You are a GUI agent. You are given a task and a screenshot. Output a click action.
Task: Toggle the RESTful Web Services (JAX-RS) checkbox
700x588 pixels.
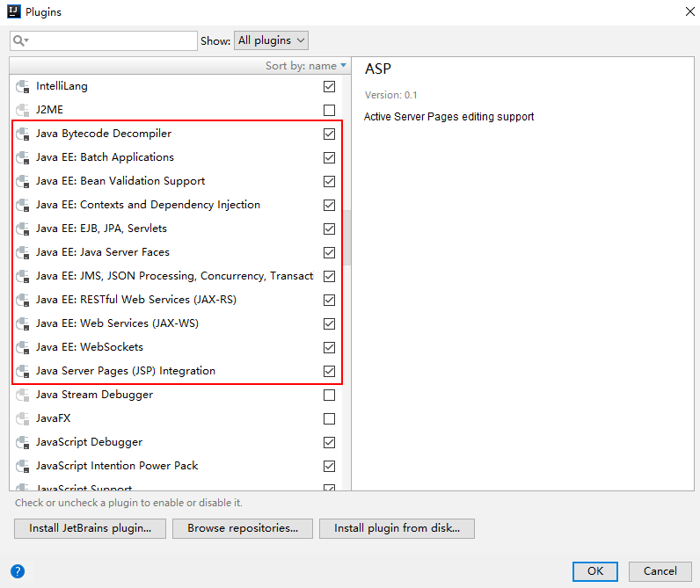click(x=329, y=300)
